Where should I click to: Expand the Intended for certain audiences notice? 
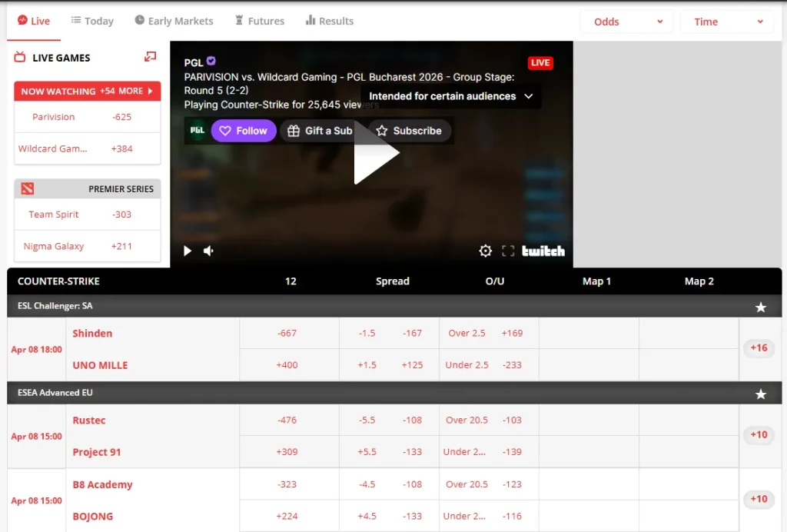[528, 96]
